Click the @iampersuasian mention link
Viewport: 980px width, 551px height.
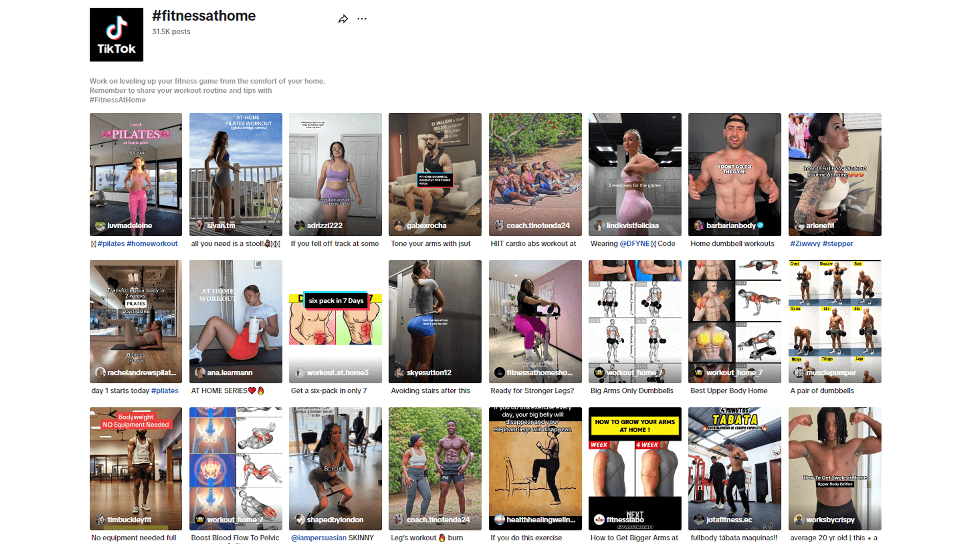[318, 538]
